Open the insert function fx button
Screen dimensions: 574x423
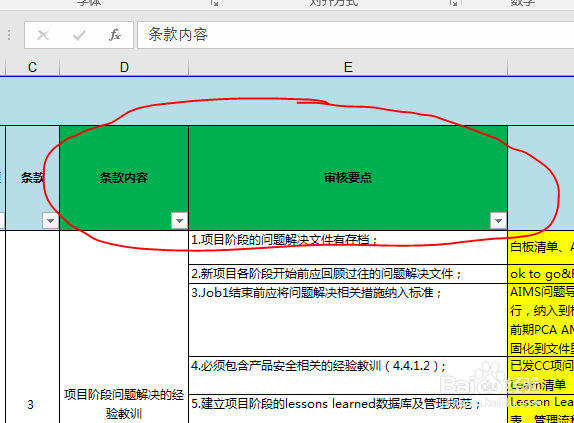(115, 35)
